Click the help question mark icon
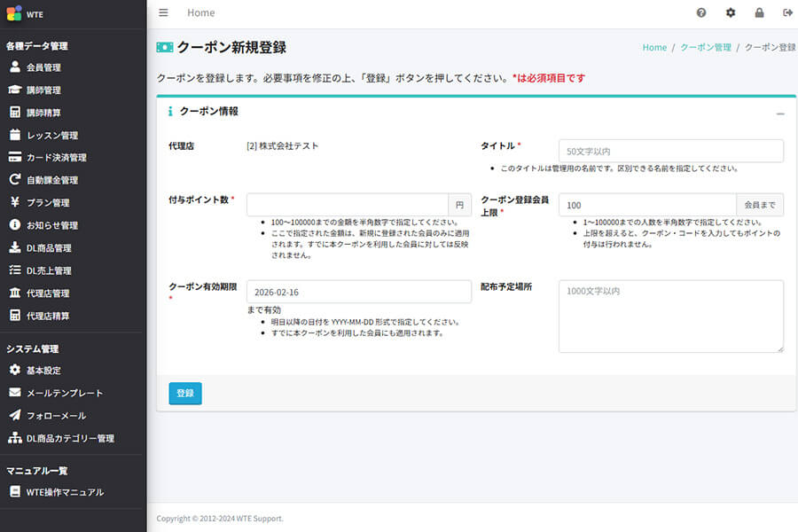This screenshot has height=532, width=798. pyautogui.click(x=701, y=12)
